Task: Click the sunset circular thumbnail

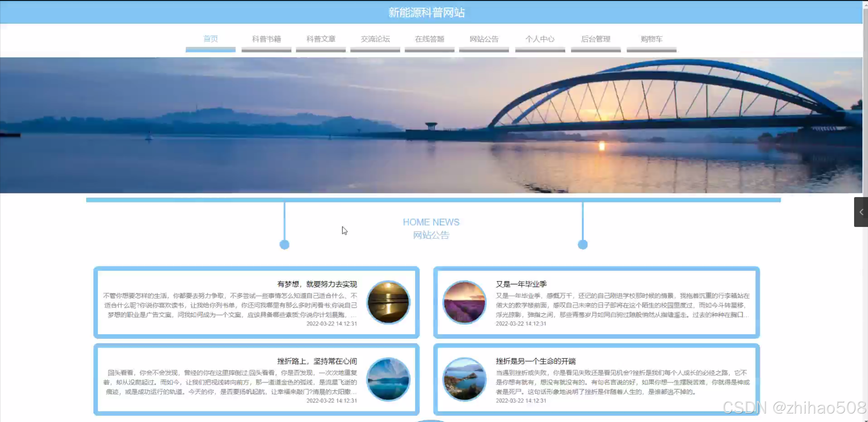Action: (x=388, y=302)
